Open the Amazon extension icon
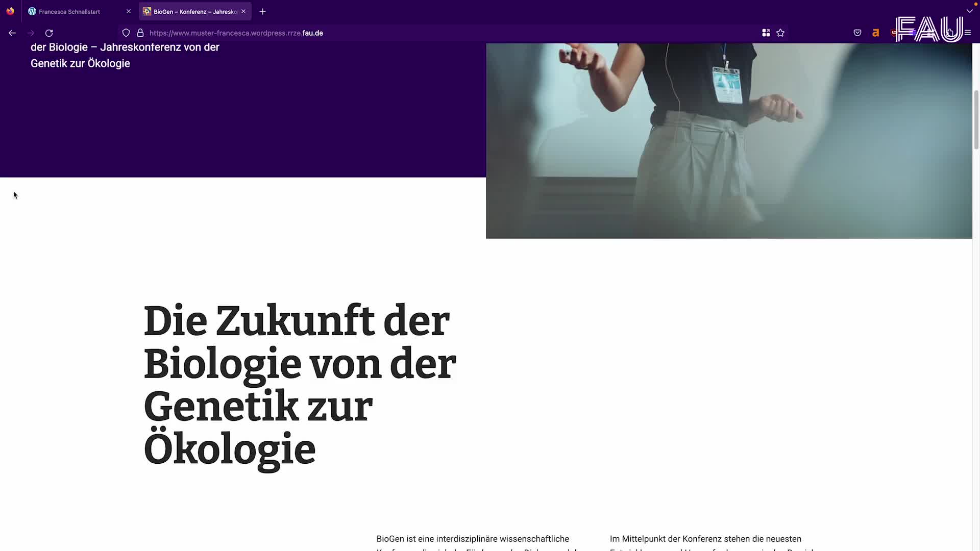Image resolution: width=980 pixels, height=551 pixels. [x=875, y=33]
